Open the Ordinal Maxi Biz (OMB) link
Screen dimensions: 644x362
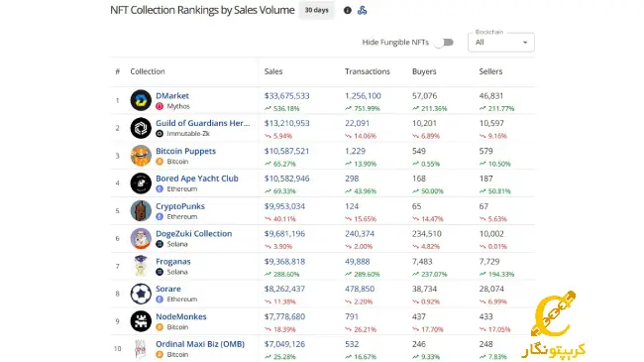tap(200, 344)
